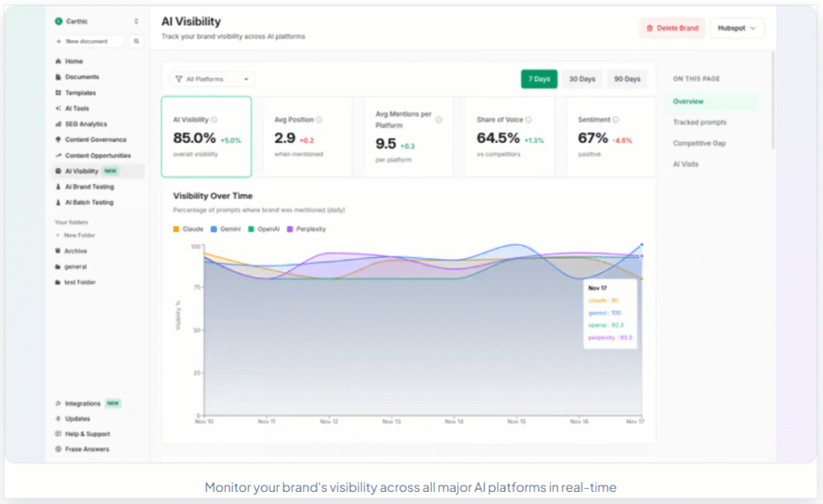
Task: Open the AI Tools section
Action: [x=78, y=108]
